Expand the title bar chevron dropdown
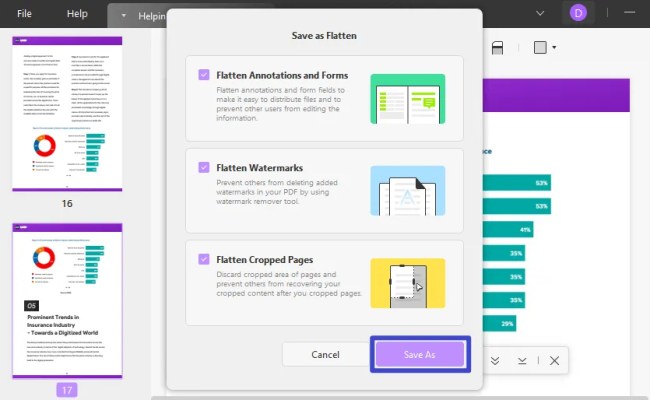The width and height of the screenshot is (650, 400). (x=540, y=13)
